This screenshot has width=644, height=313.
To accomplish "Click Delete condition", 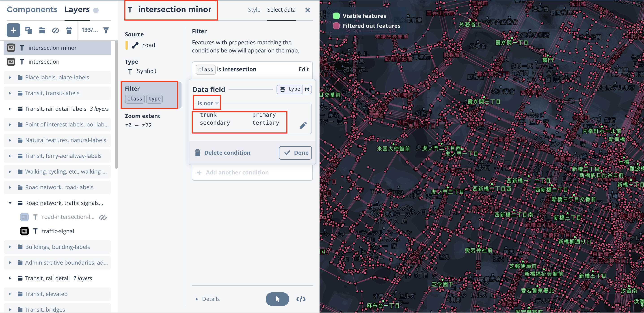I will coord(223,153).
